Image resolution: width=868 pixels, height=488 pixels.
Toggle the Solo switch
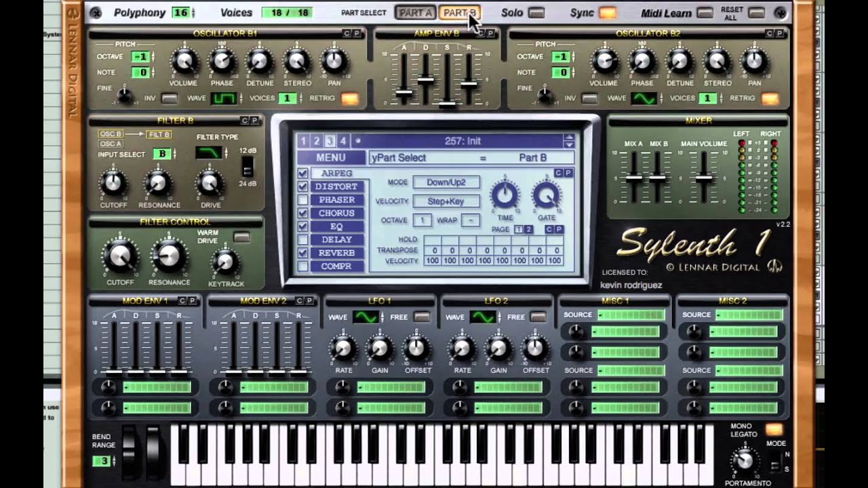pyautogui.click(x=536, y=13)
